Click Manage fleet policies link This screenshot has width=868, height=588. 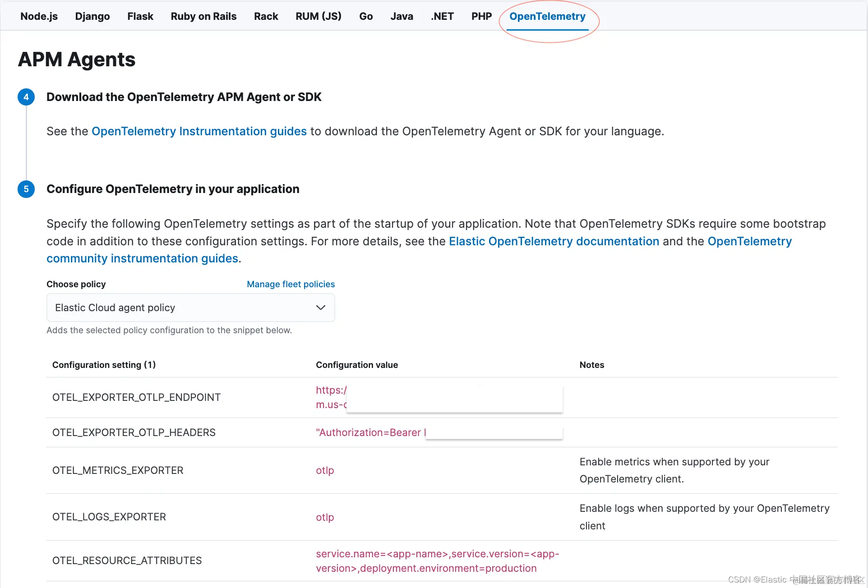tap(291, 284)
